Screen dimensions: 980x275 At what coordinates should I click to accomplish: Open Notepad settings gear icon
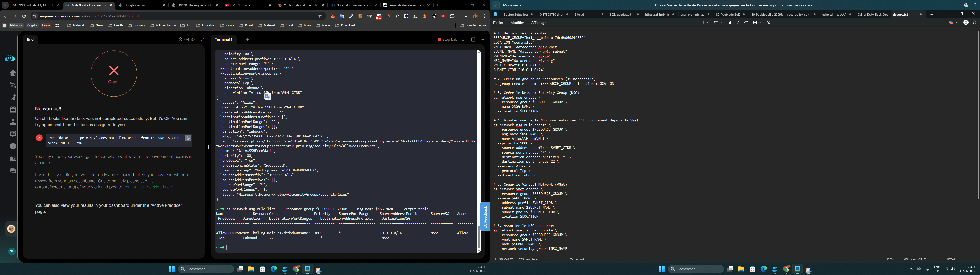tap(974, 23)
